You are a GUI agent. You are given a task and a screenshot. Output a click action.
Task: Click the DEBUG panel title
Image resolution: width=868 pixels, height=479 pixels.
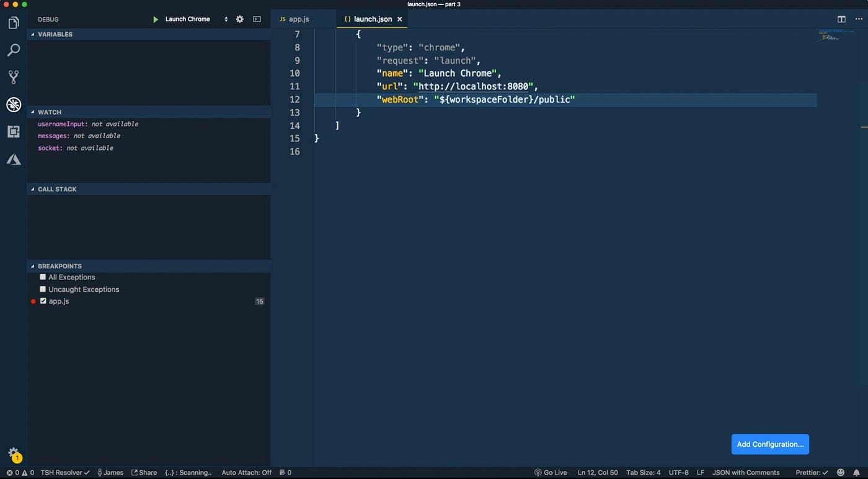click(x=48, y=19)
